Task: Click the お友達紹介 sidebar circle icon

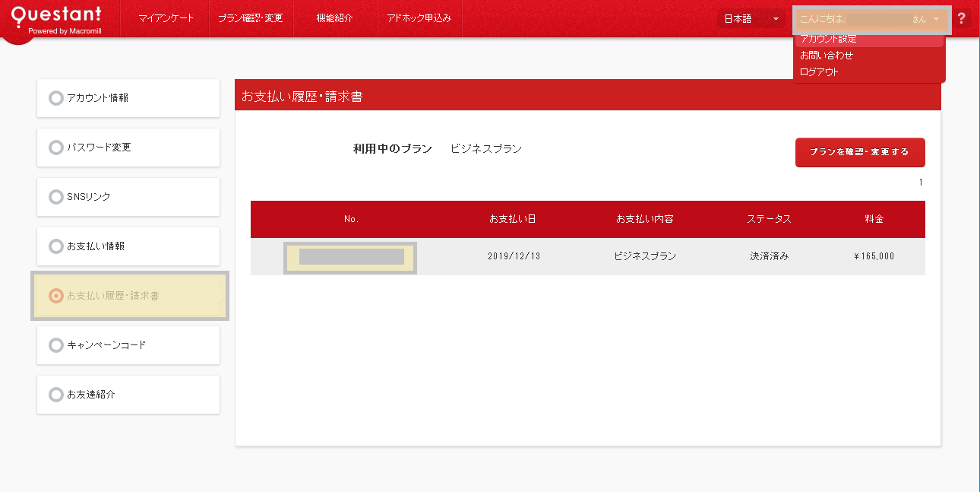Action: pyautogui.click(x=55, y=395)
